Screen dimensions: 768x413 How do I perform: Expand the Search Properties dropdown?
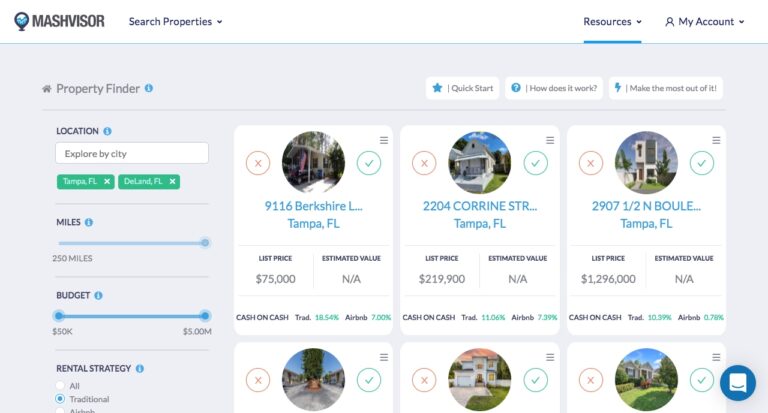175,21
